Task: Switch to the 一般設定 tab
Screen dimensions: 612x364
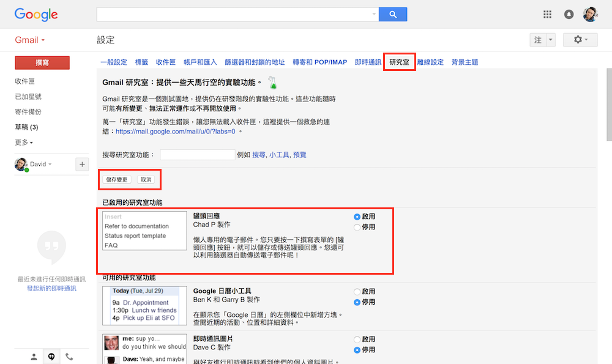Action: tap(114, 62)
